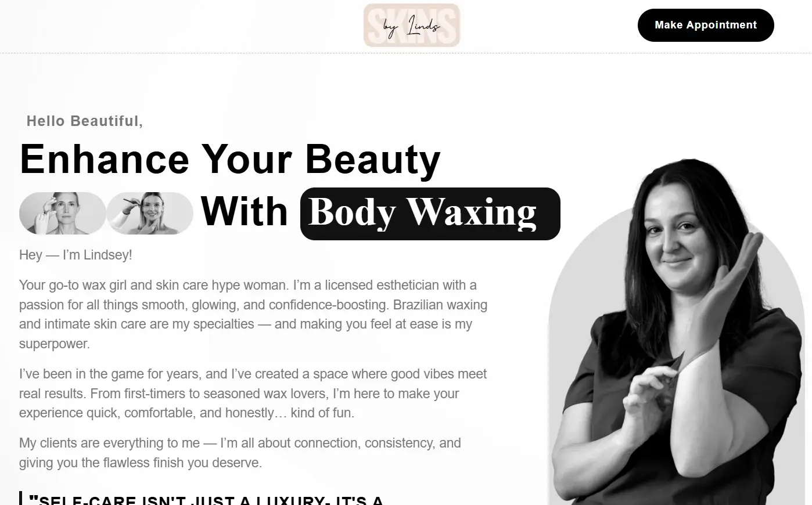Screen dimensions: 812x505
Task: Click the black Body Waxing badge
Action: [x=430, y=214]
